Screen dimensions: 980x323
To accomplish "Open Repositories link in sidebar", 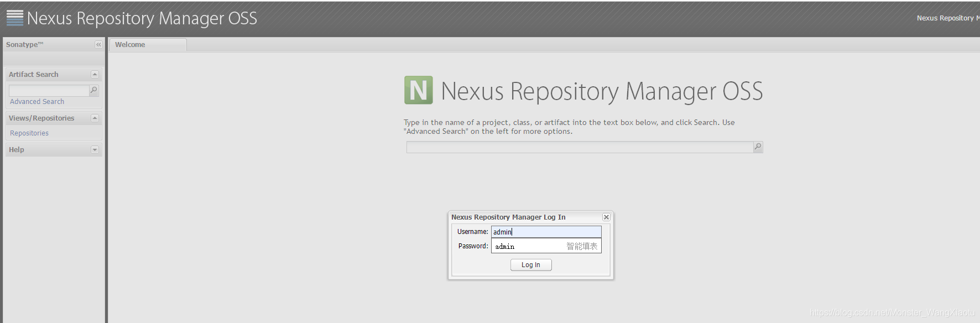I will point(29,133).
